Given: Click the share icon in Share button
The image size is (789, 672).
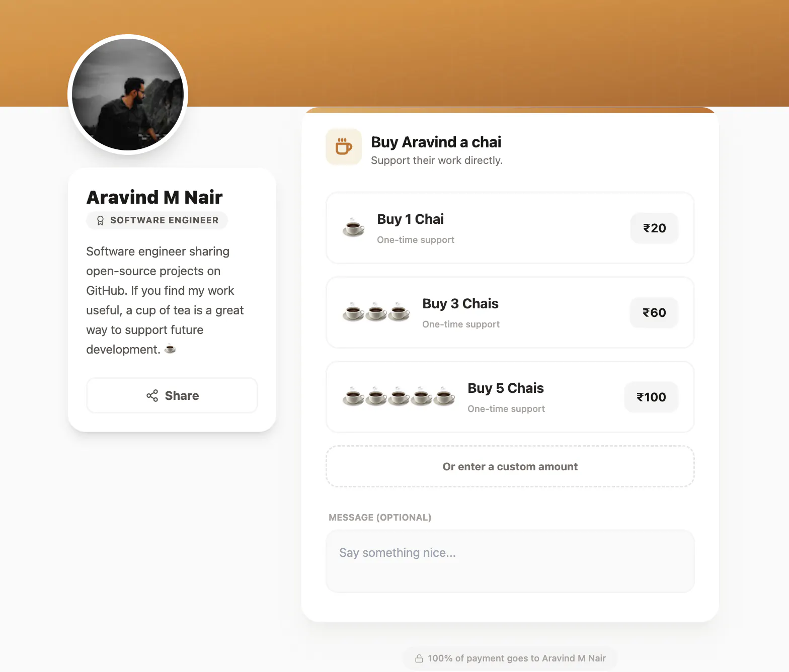Looking at the screenshot, I should (x=152, y=396).
